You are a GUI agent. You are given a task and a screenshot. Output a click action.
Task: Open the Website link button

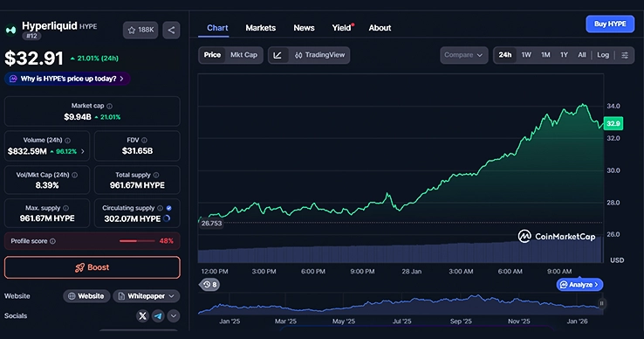tap(86, 296)
